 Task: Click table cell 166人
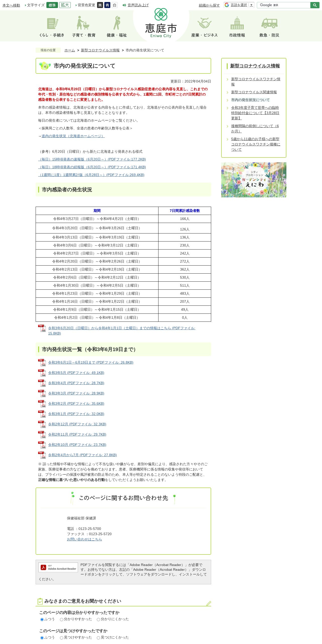(185, 219)
